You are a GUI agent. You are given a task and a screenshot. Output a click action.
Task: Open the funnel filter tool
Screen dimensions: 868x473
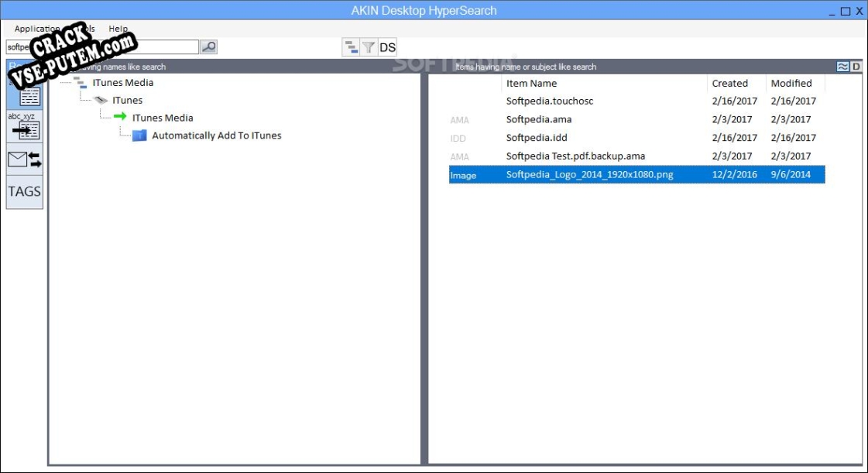(x=369, y=47)
